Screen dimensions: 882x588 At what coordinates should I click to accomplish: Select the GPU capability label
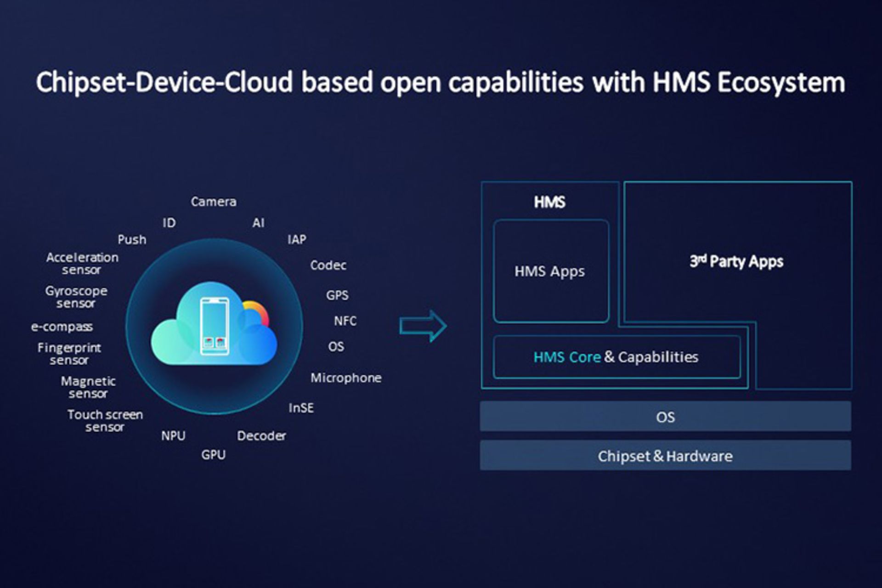[213, 455]
